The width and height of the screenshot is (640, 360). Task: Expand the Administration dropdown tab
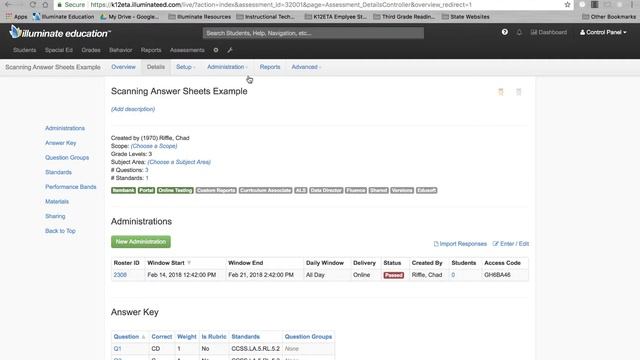click(x=227, y=67)
